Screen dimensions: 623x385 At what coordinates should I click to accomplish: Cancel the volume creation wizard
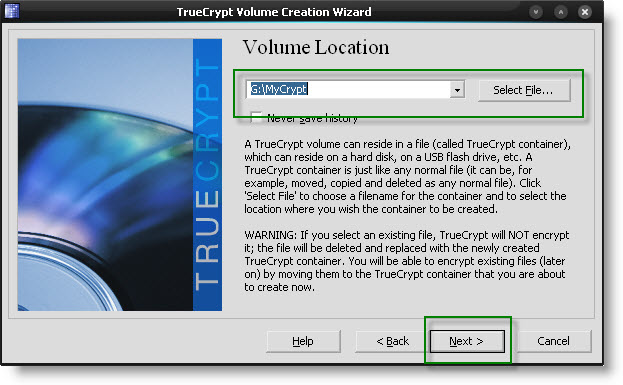point(553,341)
